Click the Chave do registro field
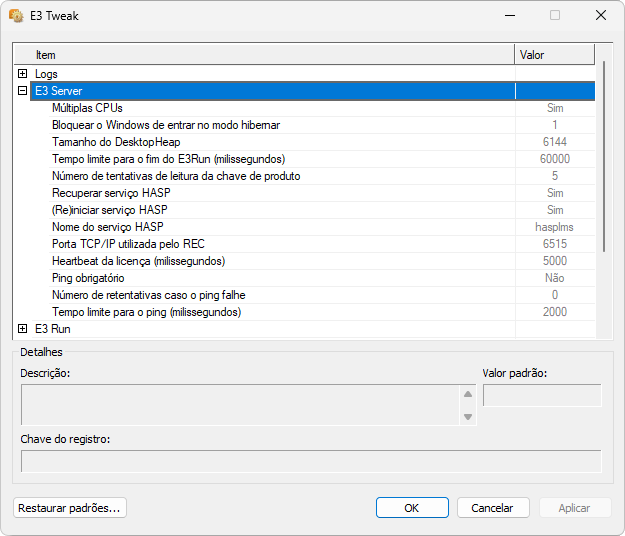The width and height of the screenshot is (625, 536). click(311, 461)
